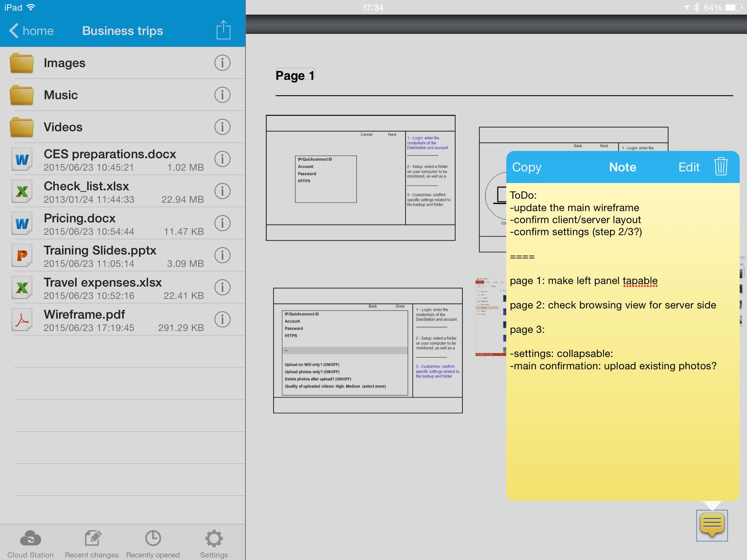
Task: Copy the note text
Action: point(526,167)
